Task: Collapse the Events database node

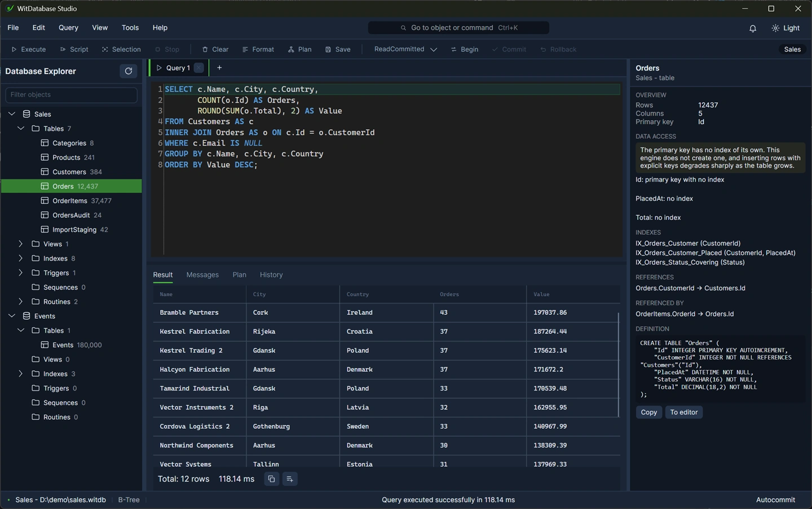Action: (x=12, y=317)
